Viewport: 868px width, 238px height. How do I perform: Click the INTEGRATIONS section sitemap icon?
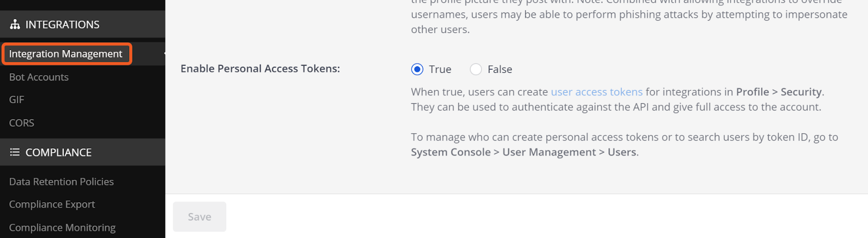click(x=15, y=24)
